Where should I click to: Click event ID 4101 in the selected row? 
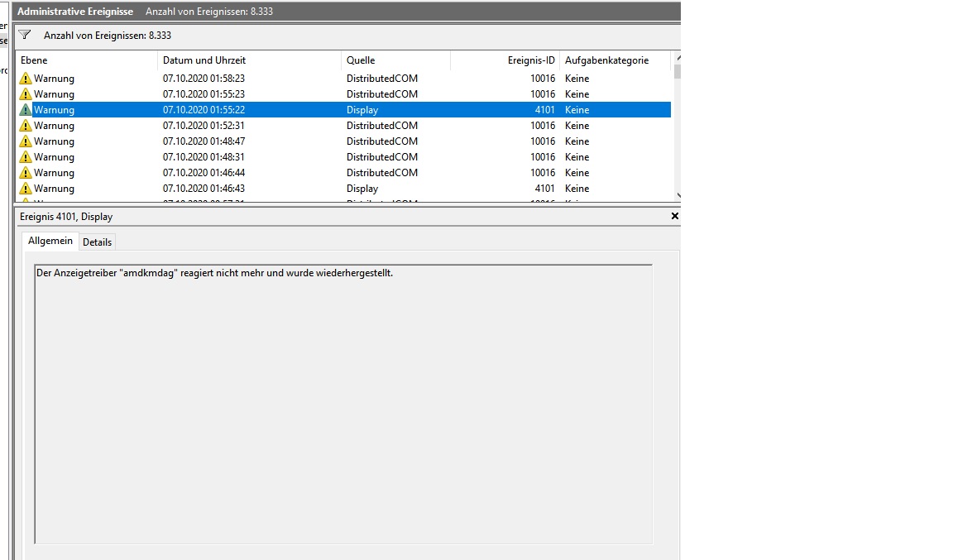coord(544,110)
